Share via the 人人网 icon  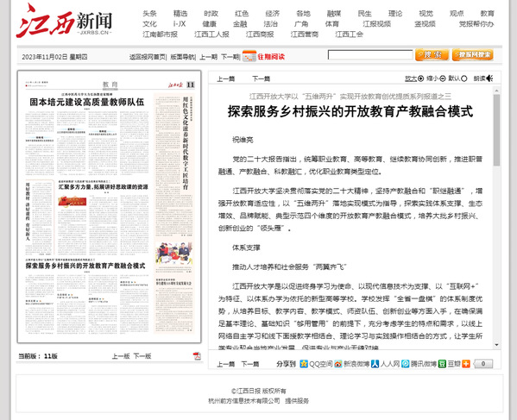[x=375, y=364]
